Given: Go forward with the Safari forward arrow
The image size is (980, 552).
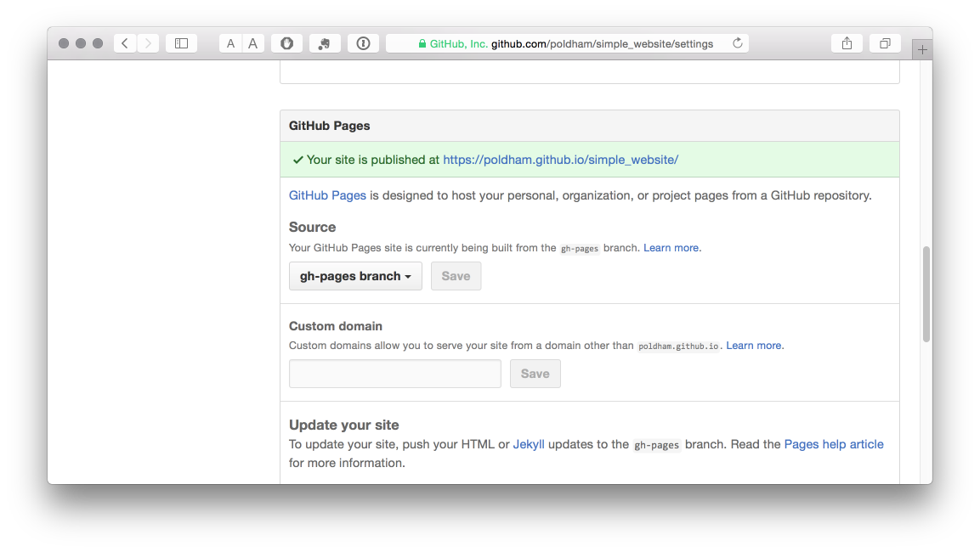Looking at the screenshot, I should (148, 43).
